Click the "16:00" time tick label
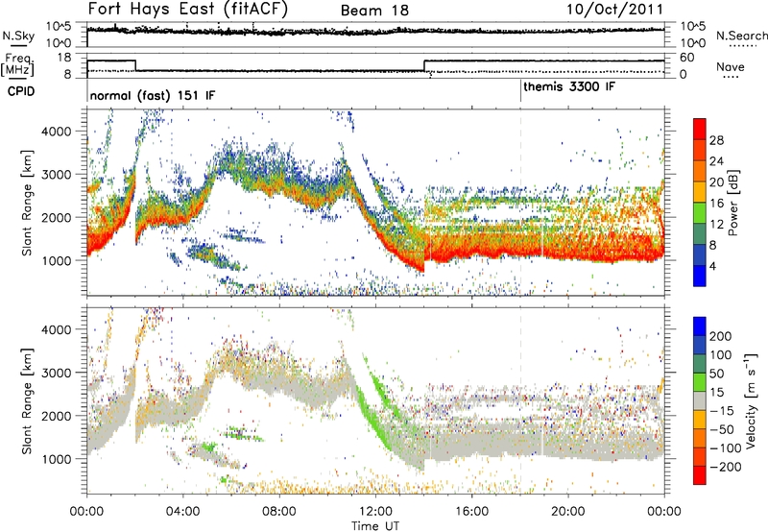The height and width of the screenshot is (532, 768). tap(471, 512)
